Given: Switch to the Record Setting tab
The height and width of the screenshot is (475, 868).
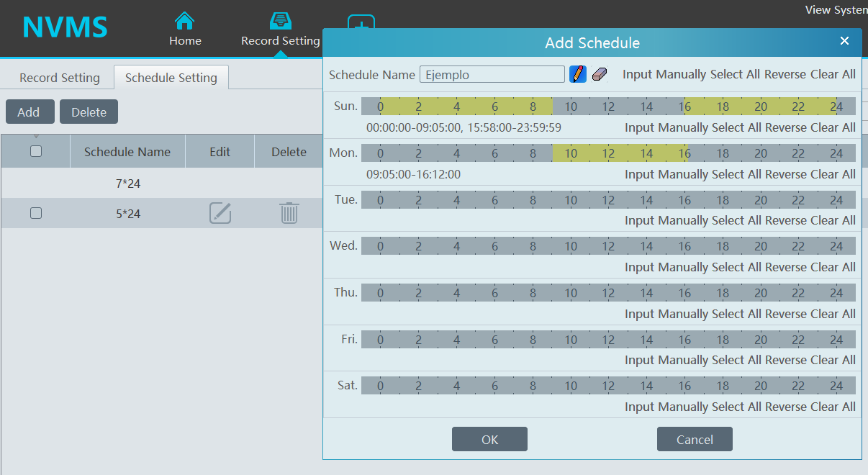Looking at the screenshot, I should point(59,78).
